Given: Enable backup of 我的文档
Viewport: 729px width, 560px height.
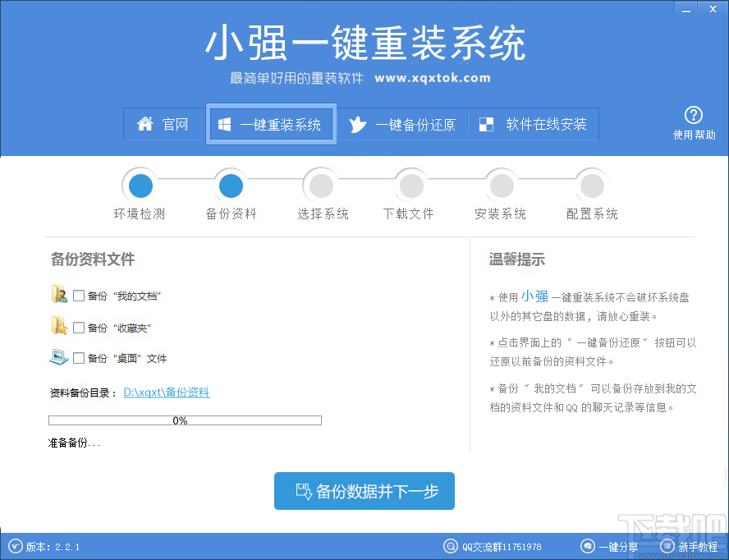Looking at the screenshot, I should [77, 293].
